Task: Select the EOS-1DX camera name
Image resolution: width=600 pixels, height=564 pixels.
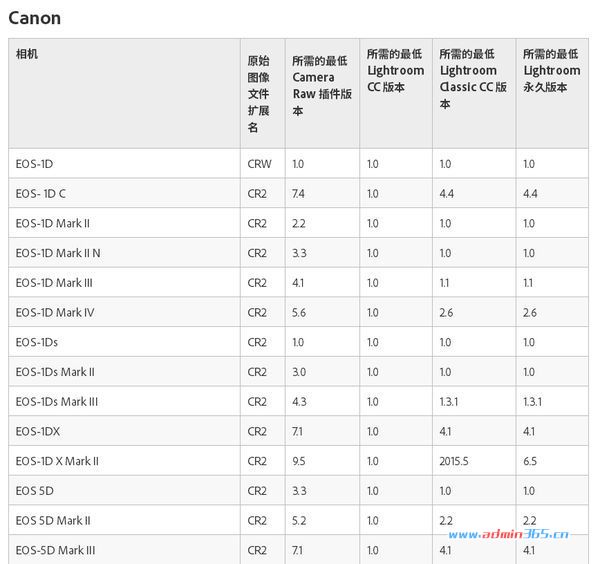Action: 38,431
